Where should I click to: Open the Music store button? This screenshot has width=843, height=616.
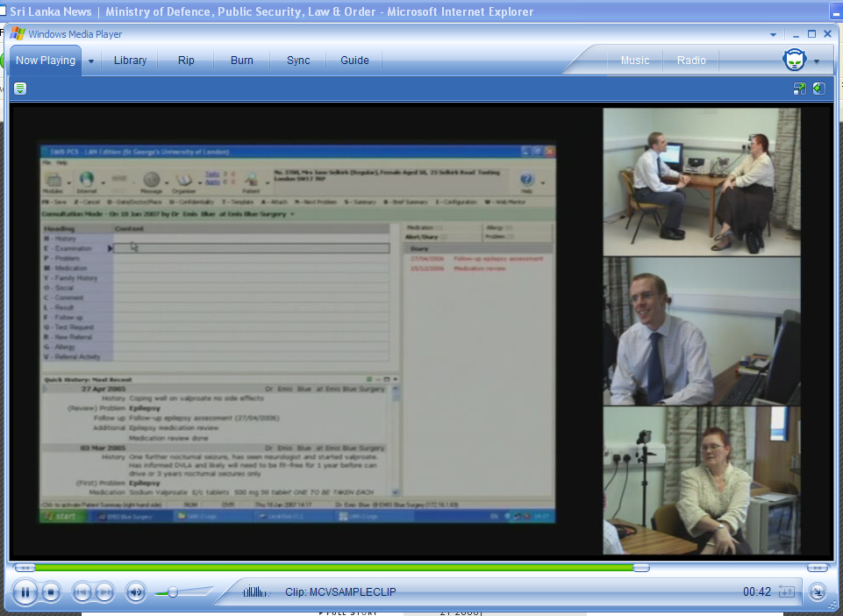[x=635, y=61]
